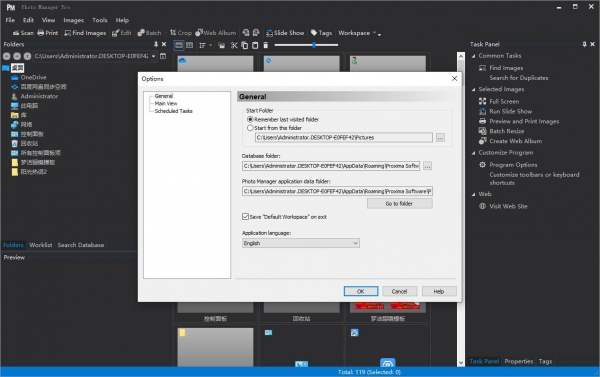Click OK in Options dialog
600x377 pixels.
(x=361, y=291)
